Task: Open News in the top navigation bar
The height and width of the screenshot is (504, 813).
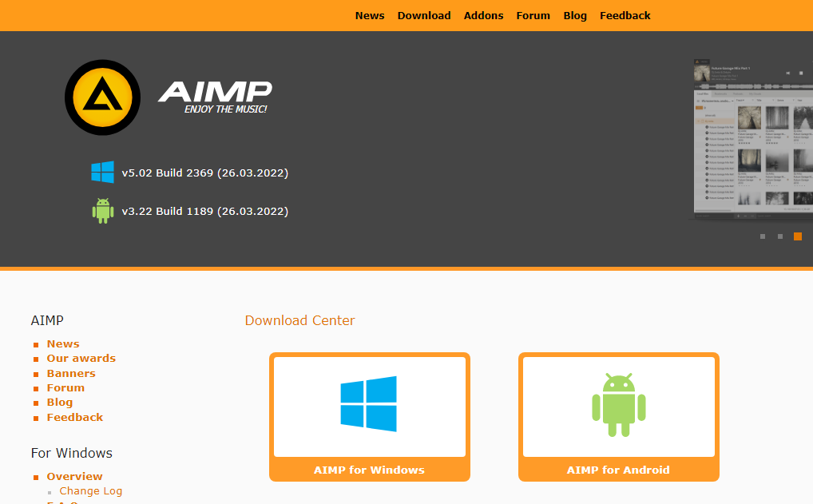Action: tap(370, 15)
